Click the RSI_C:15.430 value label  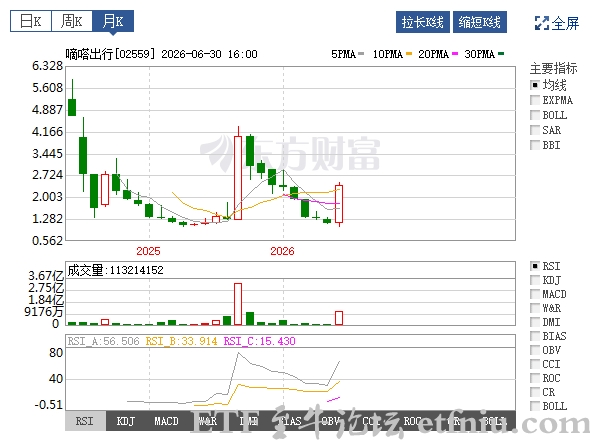[260, 341]
